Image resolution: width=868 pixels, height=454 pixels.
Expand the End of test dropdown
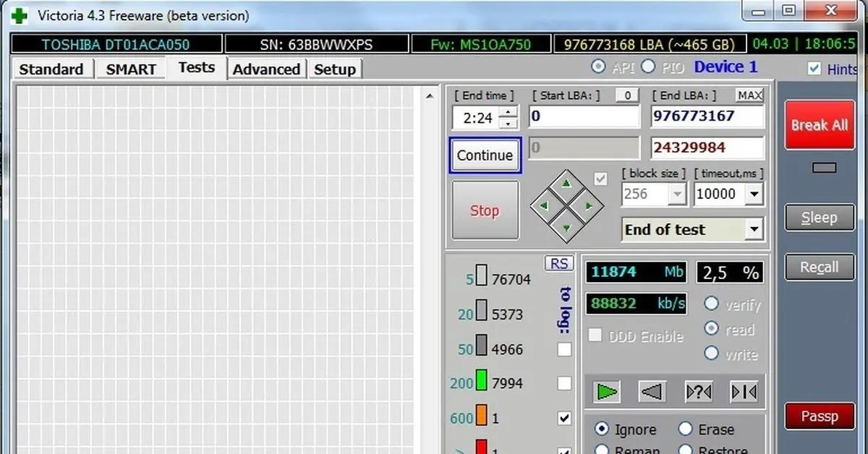pos(754,230)
